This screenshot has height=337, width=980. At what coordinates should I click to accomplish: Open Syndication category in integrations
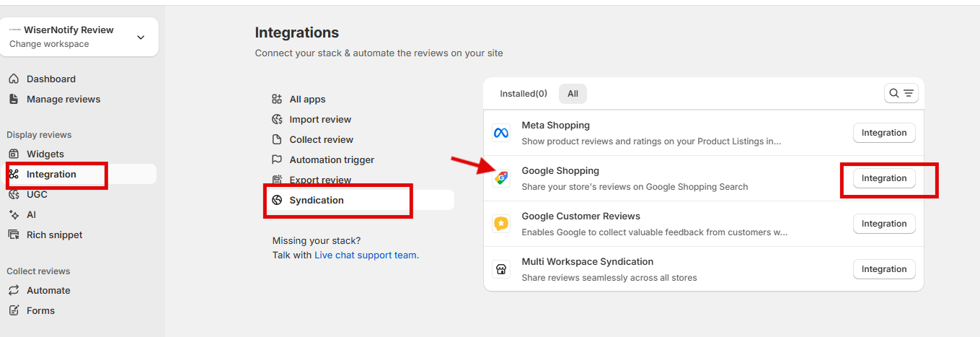point(317,200)
